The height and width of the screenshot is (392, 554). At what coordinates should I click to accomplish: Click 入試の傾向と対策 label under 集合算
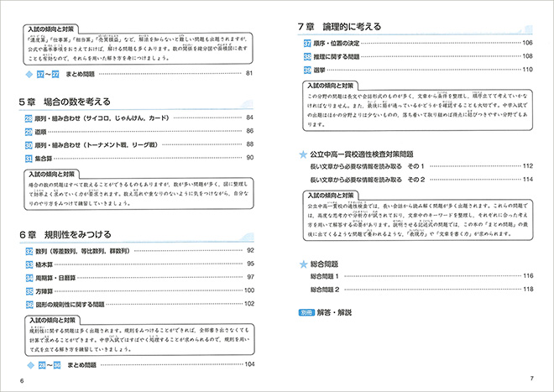[51, 175]
